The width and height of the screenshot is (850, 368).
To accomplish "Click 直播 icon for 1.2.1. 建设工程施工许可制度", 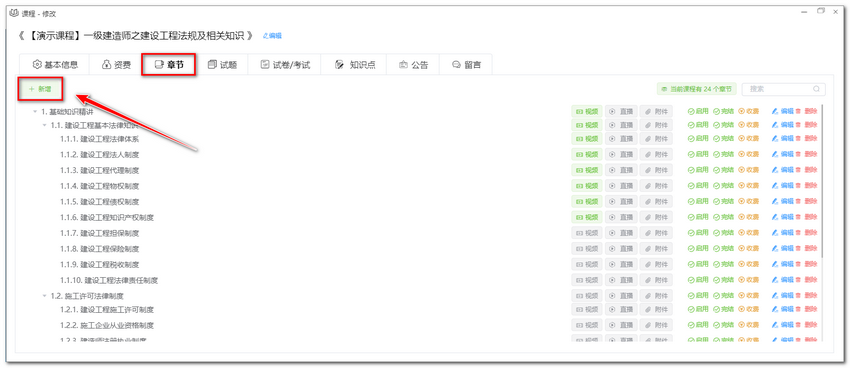I will (621, 310).
